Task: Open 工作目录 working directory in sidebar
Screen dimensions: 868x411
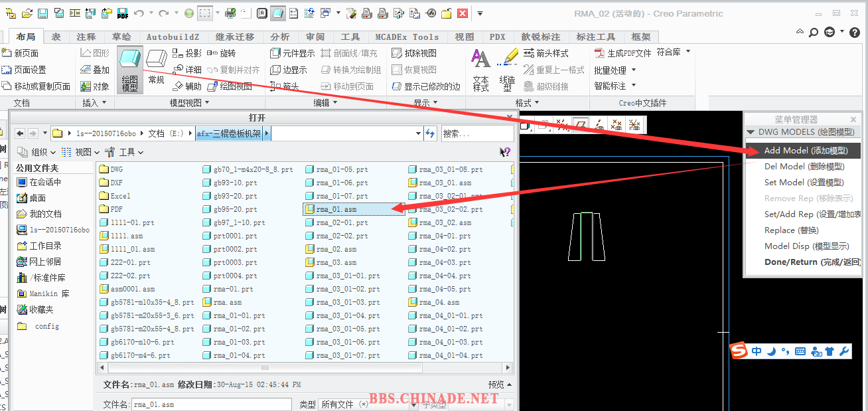Action: point(45,246)
